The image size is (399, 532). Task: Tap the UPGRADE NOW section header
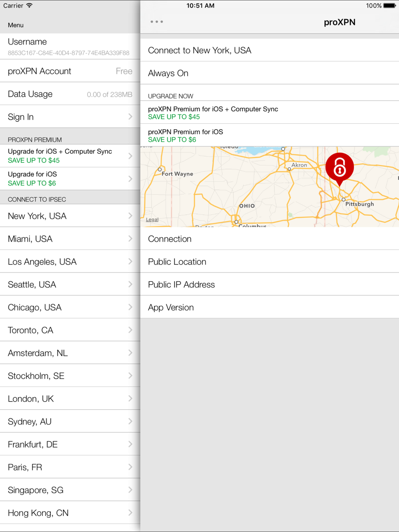click(x=170, y=96)
